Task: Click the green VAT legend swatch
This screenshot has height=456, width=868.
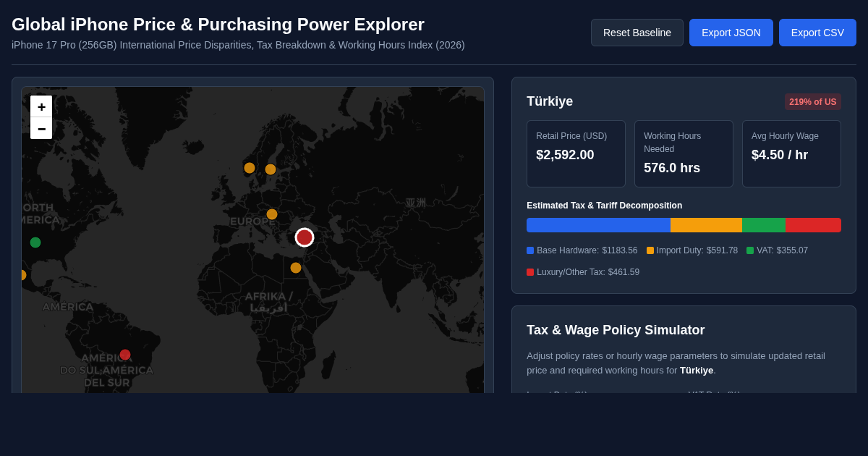Action: tap(750, 250)
